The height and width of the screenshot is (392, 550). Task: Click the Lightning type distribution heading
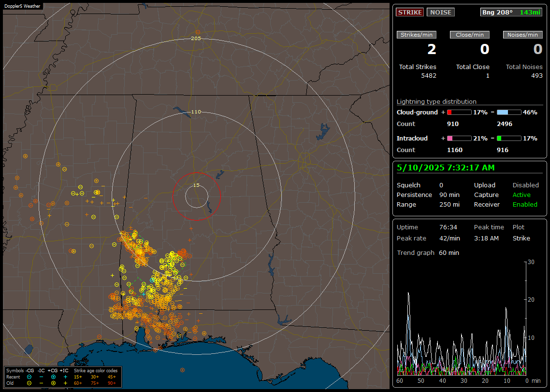tap(436, 101)
